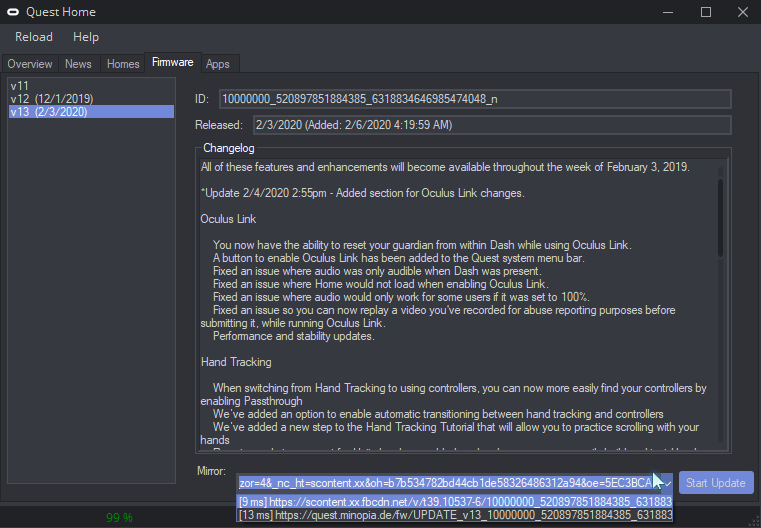Maximize the Quest Home window
The width and height of the screenshot is (761, 528).
pyautogui.click(x=706, y=12)
